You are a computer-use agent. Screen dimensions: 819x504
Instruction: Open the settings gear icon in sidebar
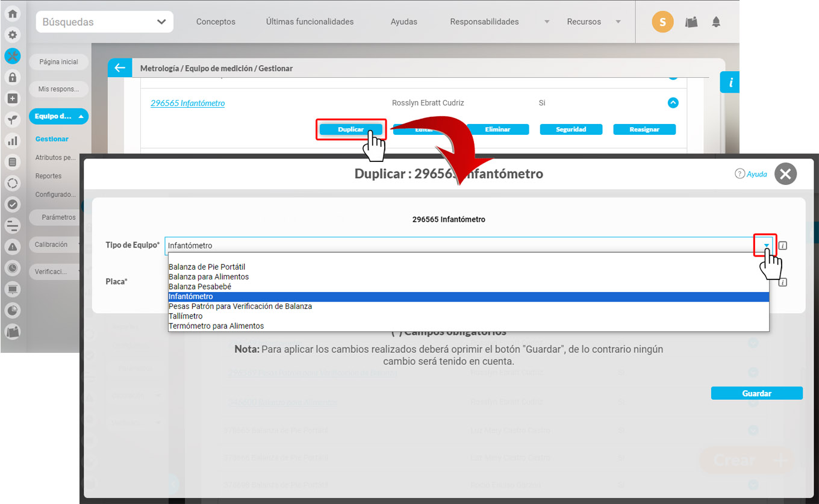12,35
